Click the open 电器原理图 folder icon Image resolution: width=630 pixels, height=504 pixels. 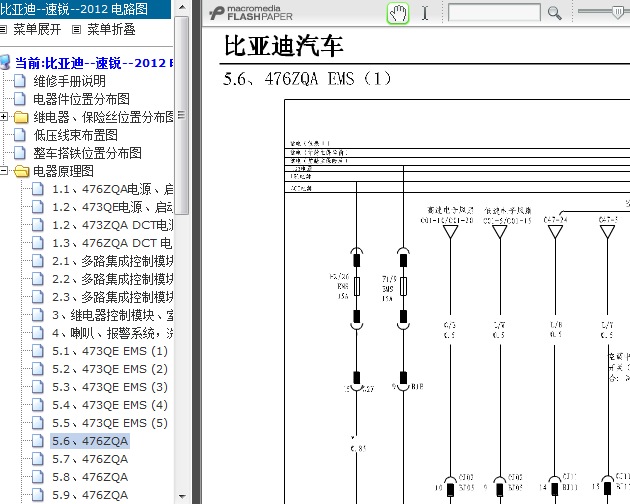click(x=21, y=171)
